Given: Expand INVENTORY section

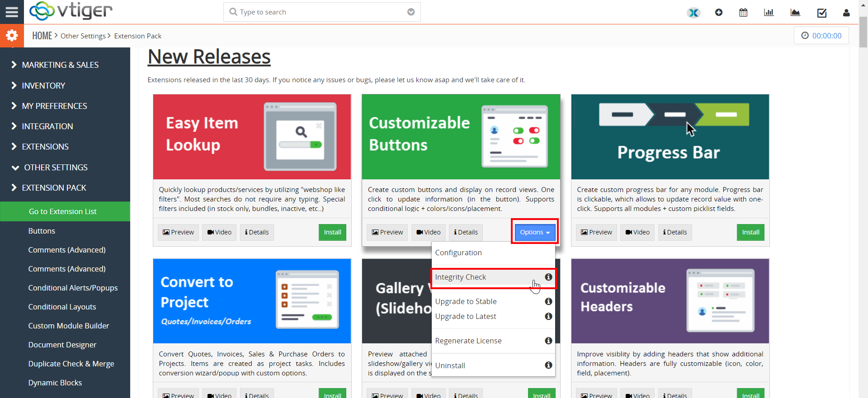Looking at the screenshot, I should coord(44,86).
